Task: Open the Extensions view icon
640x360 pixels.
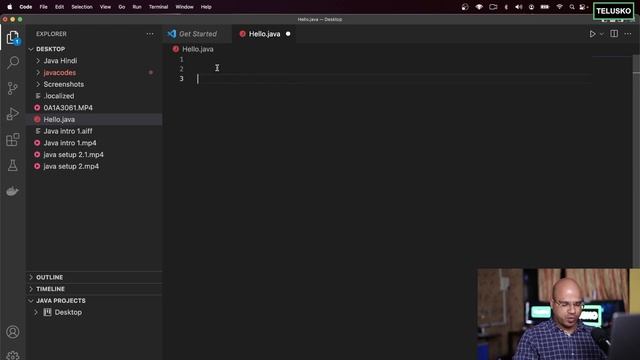Action: coord(13,140)
